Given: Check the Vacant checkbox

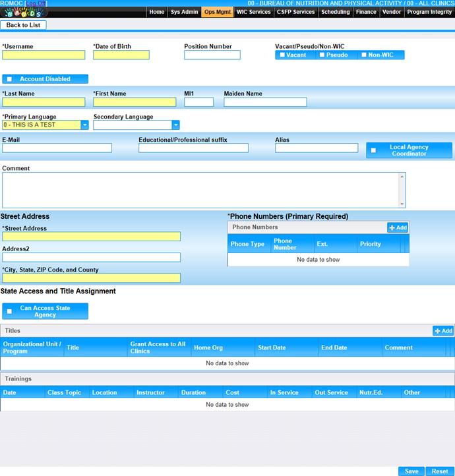Looking at the screenshot, I should coord(282,55).
